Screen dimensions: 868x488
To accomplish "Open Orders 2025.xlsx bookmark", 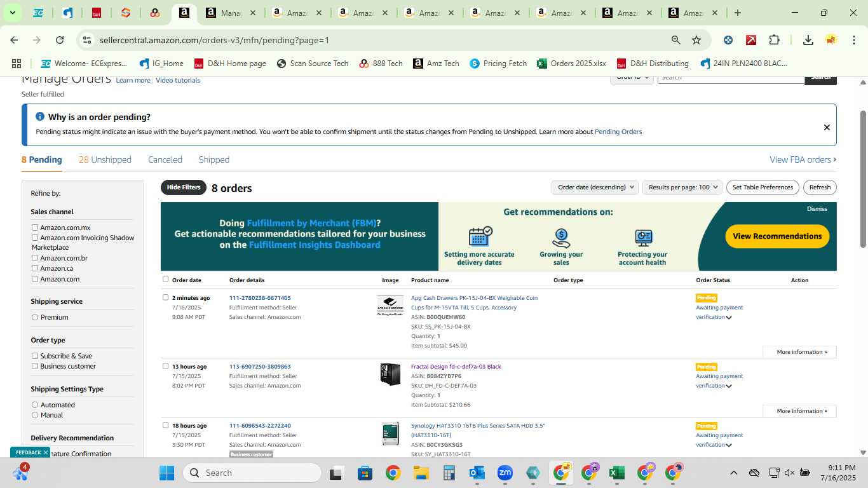I will (571, 64).
